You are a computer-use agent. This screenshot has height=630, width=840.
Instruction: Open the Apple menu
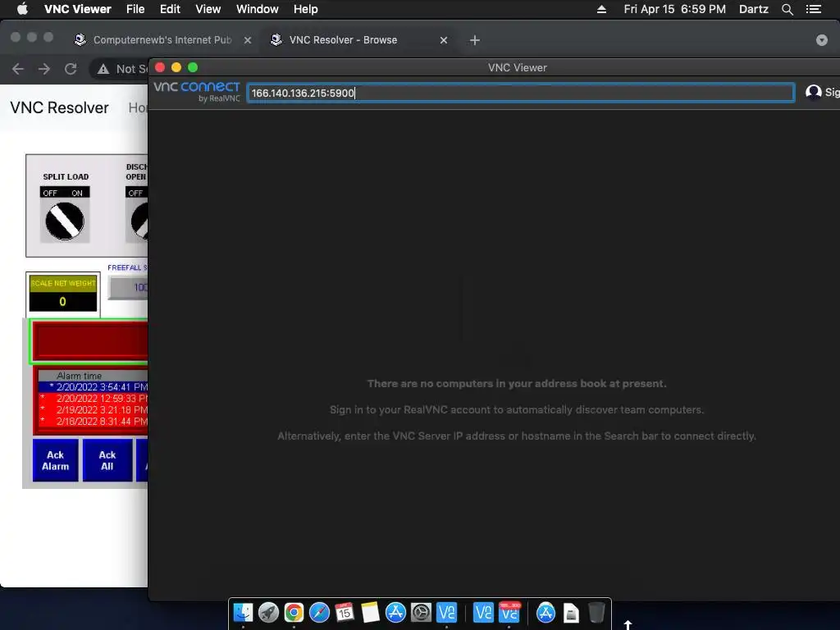coord(22,9)
